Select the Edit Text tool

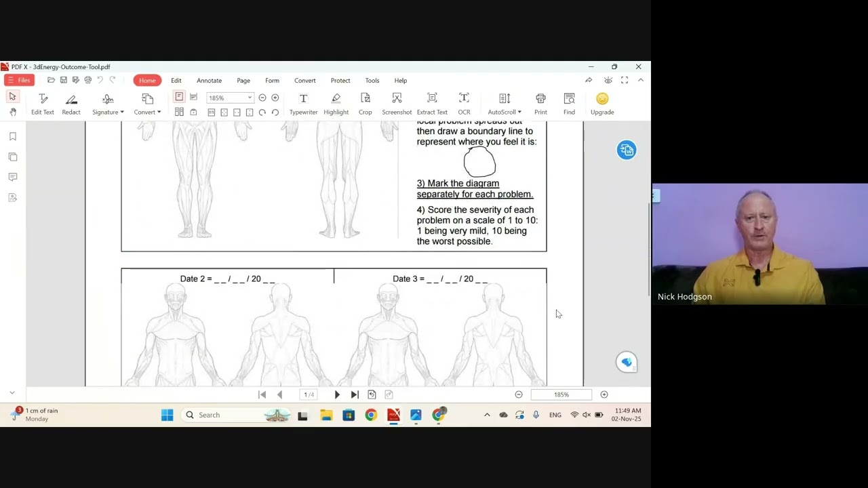pyautogui.click(x=43, y=104)
